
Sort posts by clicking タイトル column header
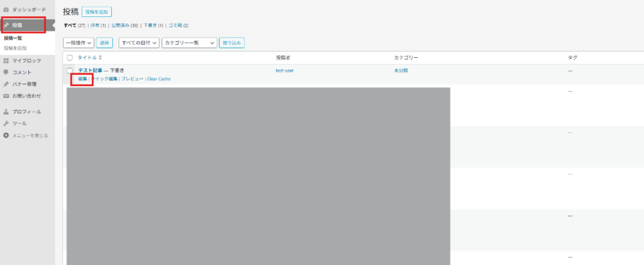pos(87,58)
